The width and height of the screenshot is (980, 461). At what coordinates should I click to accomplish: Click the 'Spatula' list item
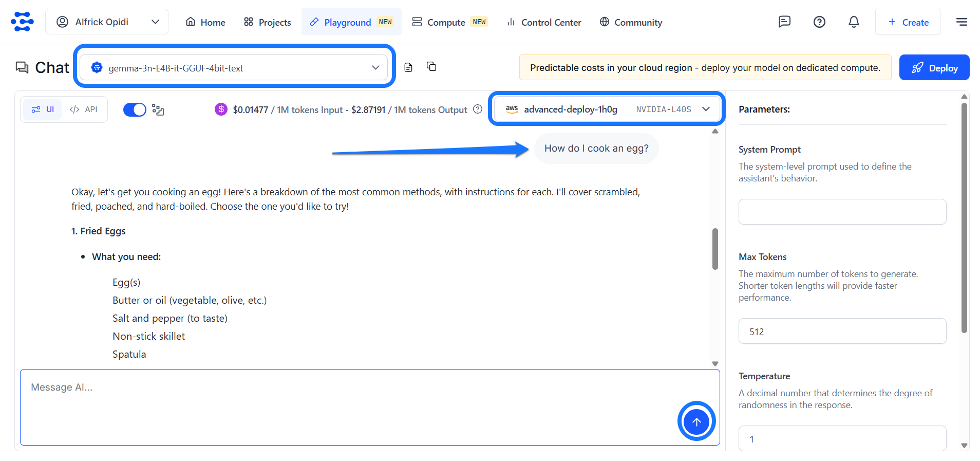tap(129, 354)
